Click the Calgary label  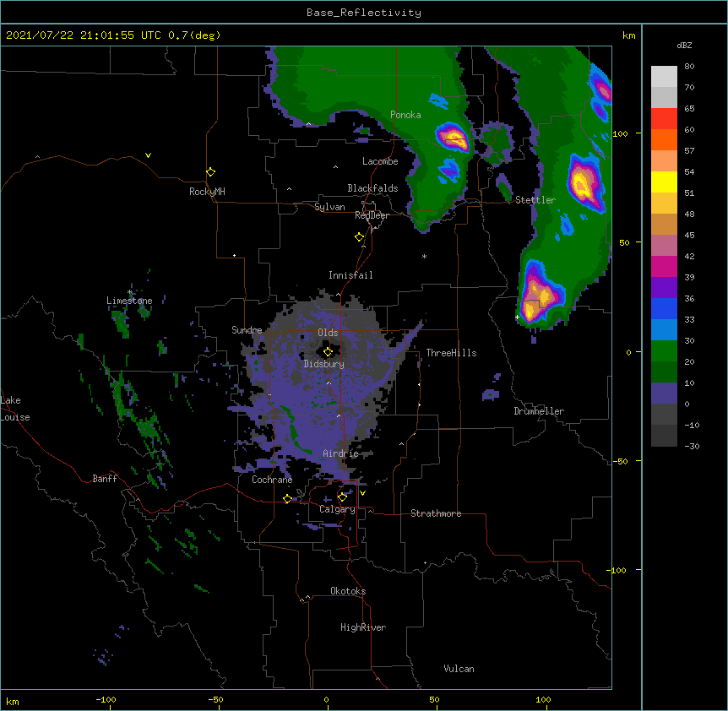click(337, 509)
